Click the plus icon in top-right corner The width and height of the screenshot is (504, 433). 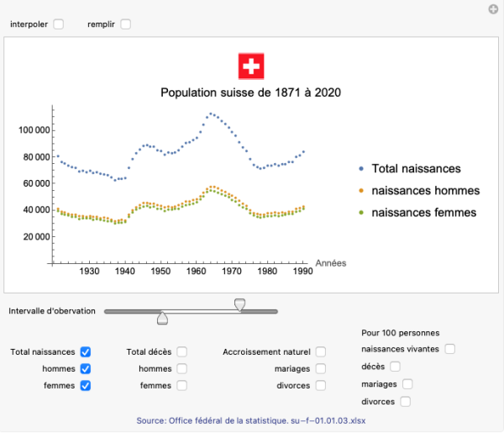[x=494, y=9]
